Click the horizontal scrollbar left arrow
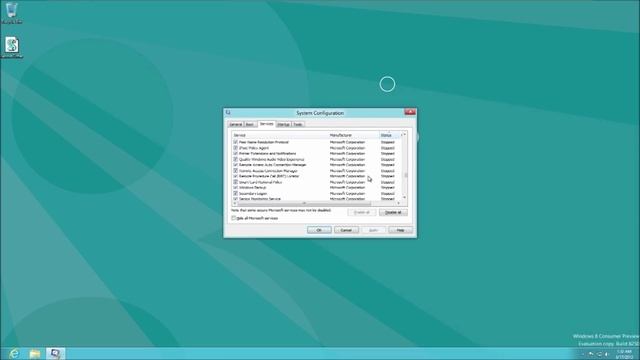Image resolution: width=640 pixels, height=360 pixels. coord(235,203)
